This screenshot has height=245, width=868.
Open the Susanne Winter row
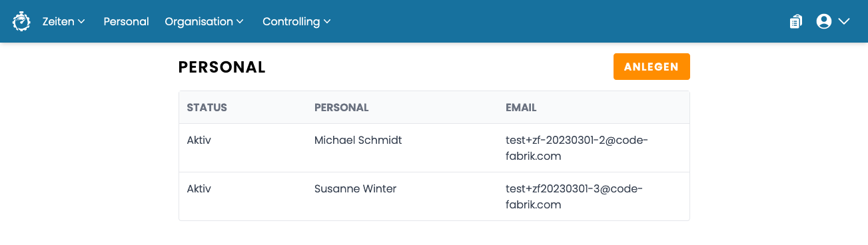pos(434,196)
